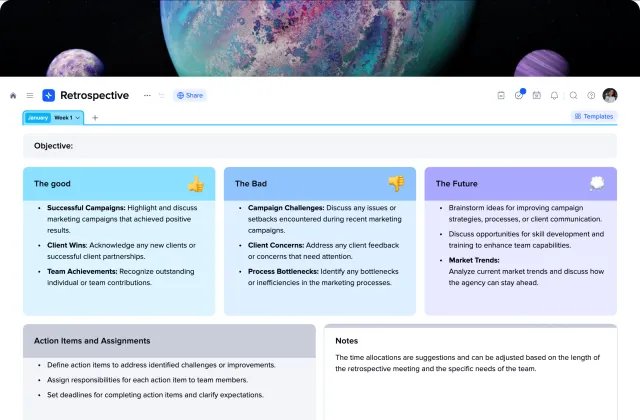The height and width of the screenshot is (420, 640).
Task: Click the Notes panel heading
Action: 347,341
